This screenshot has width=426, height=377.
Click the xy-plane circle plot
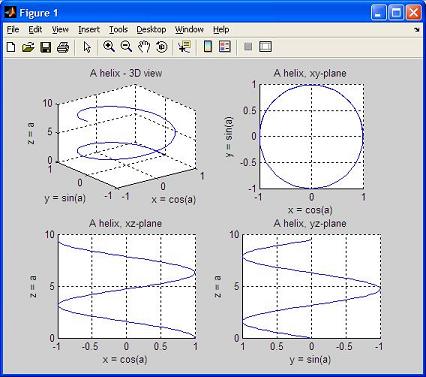[x=311, y=137]
